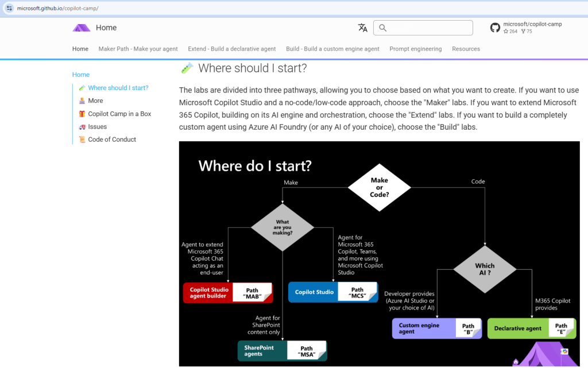Screen dimensions: 588x368
Task: Click the gift icon for Copilot Camp in a Box
Action: pyautogui.click(x=82, y=114)
